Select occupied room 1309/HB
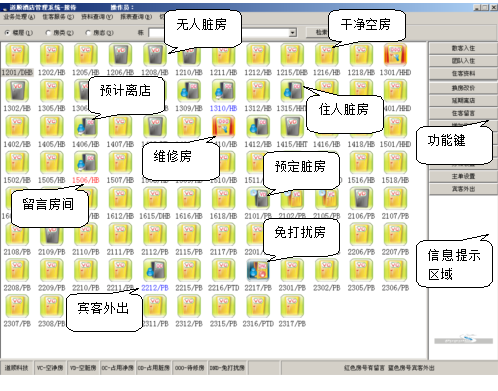The height and width of the screenshot is (391, 498). pyautogui.click(x=189, y=91)
